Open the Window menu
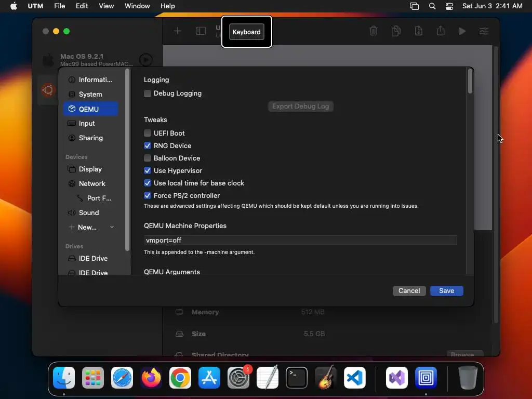 (x=137, y=6)
